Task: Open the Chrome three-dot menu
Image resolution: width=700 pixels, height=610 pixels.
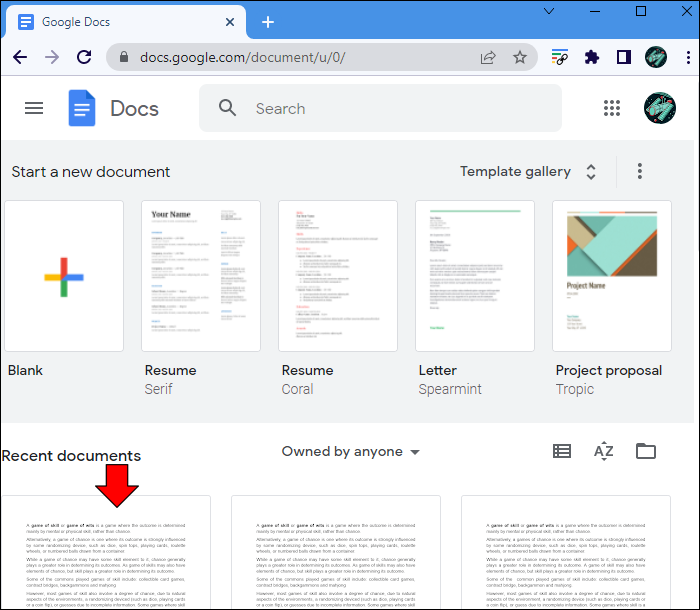Action: (x=688, y=57)
